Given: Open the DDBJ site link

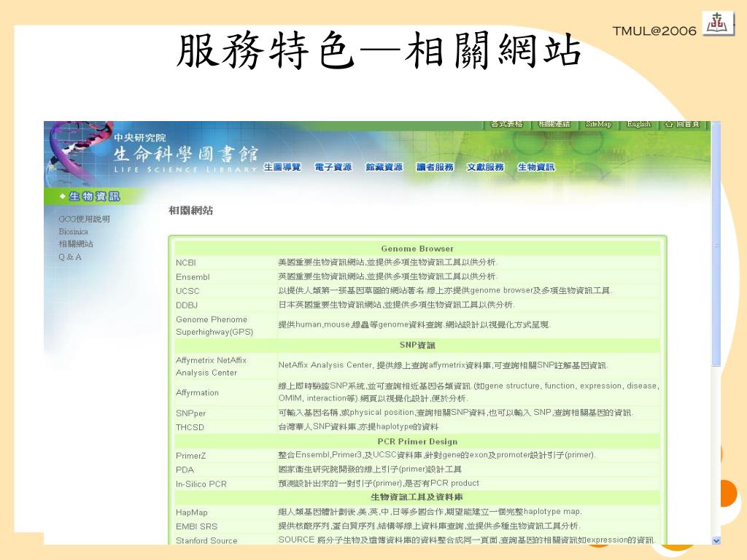Looking at the screenshot, I should (186, 306).
